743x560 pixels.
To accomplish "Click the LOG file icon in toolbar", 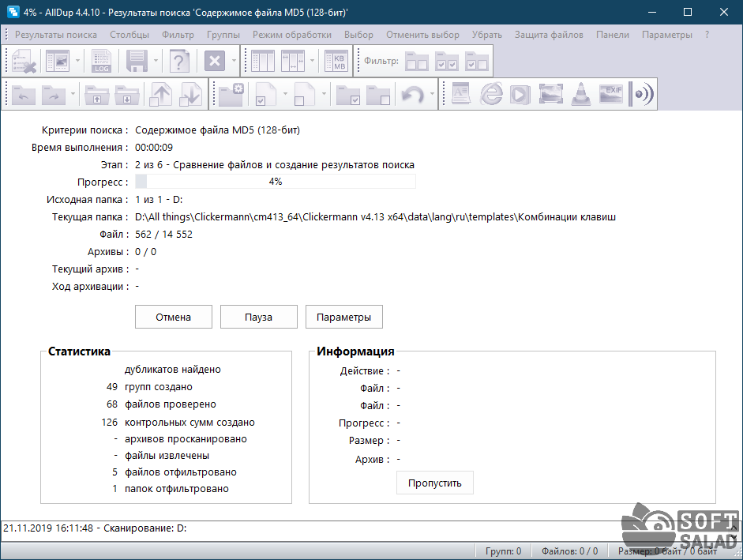I will point(102,62).
